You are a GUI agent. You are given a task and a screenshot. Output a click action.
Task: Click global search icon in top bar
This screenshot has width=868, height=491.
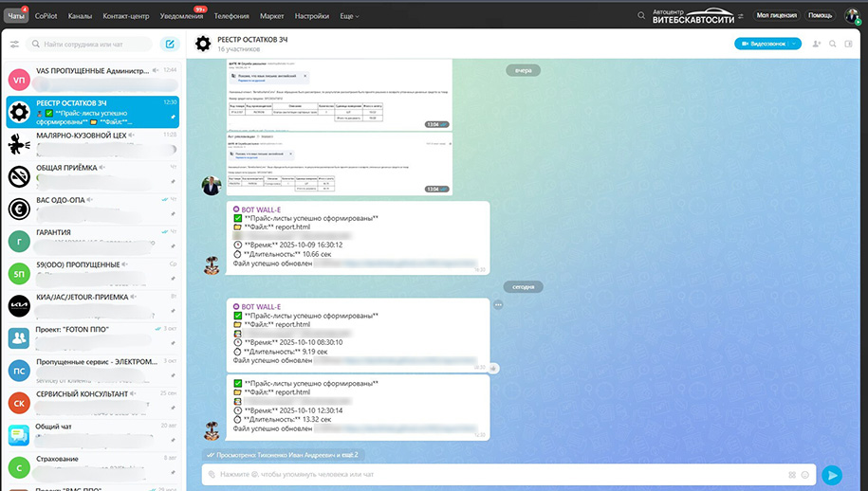[x=642, y=16]
